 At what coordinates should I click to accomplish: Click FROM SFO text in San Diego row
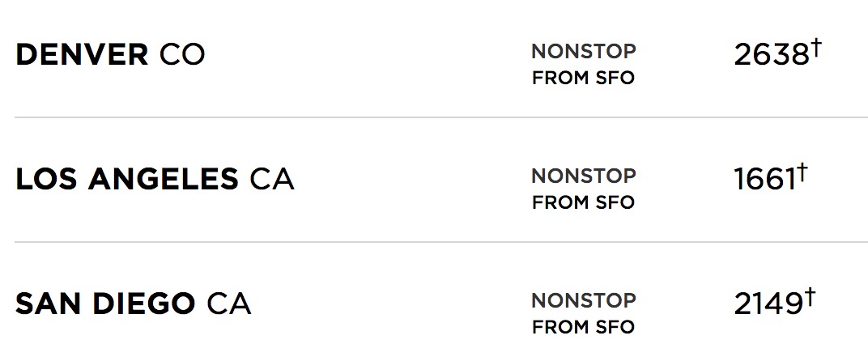[x=583, y=327]
